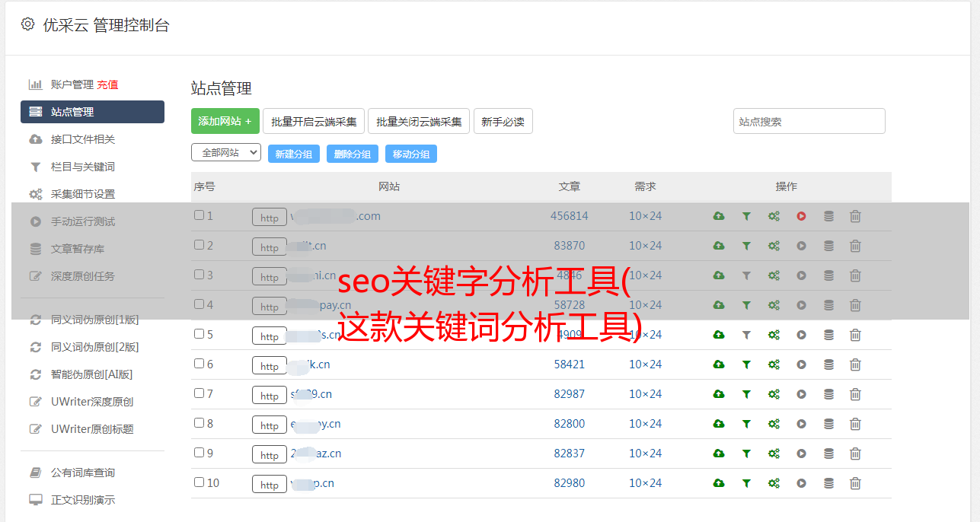
Task: Click the cloud upload icon in row 5
Action: [x=719, y=335]
